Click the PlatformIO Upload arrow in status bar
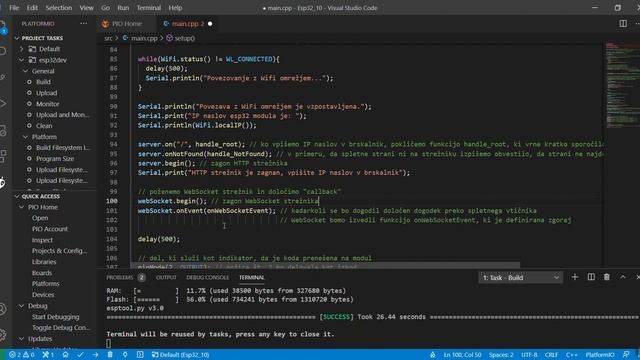640x360 pixels. (95, 355)
